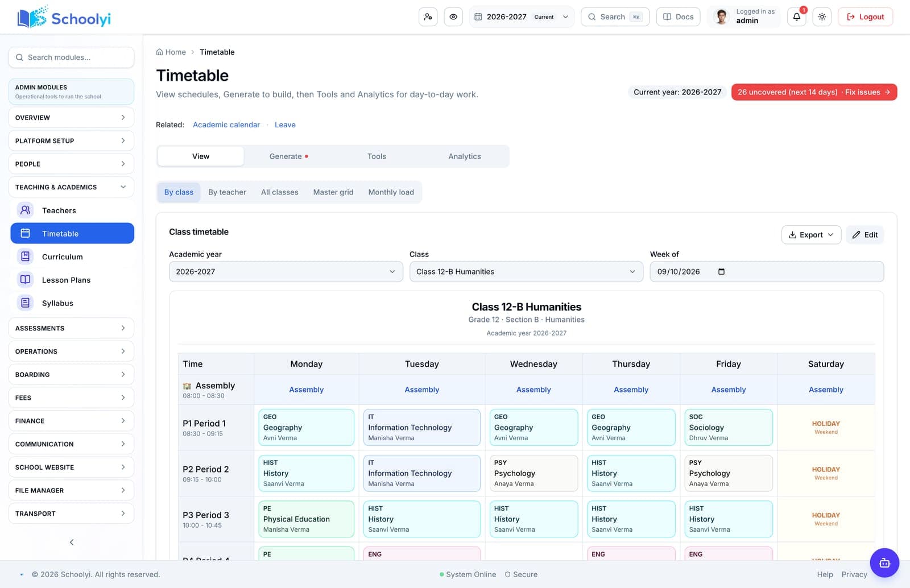Click the Edit timetable button

[865, 235]
